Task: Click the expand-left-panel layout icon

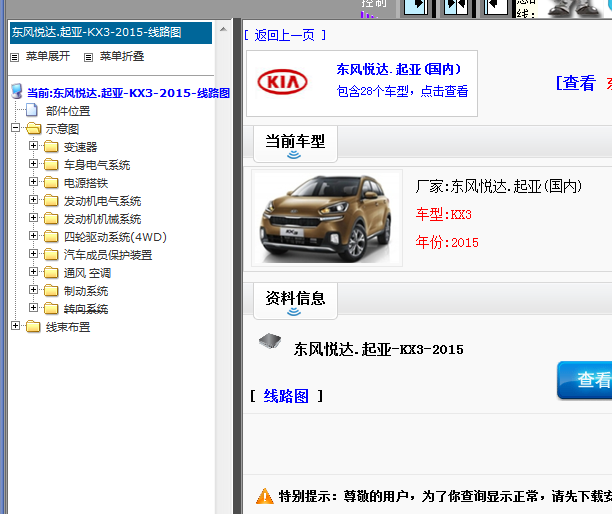Action: pyautogui.click(x=416, y=7)
